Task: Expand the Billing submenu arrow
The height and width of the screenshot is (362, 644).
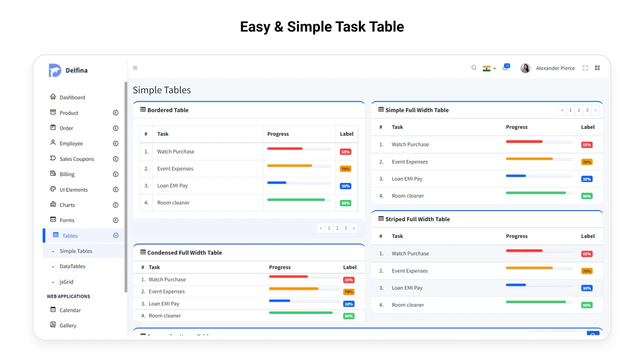Action: point(116,174)
